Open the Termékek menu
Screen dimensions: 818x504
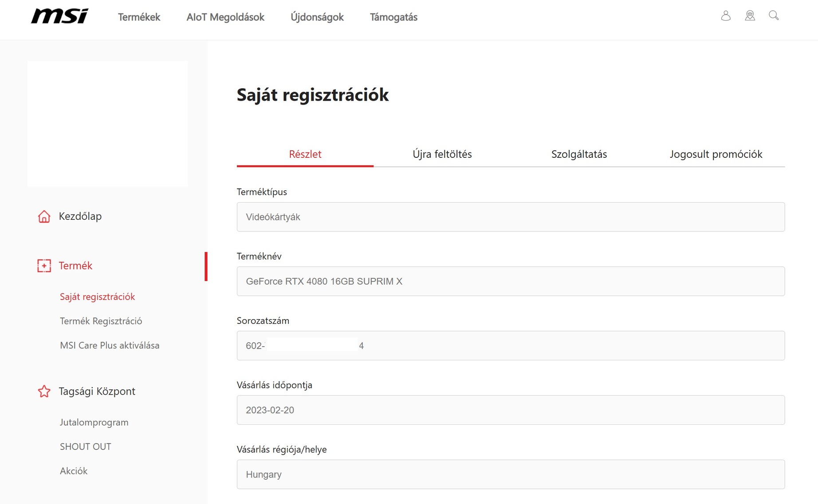[139, 17]
